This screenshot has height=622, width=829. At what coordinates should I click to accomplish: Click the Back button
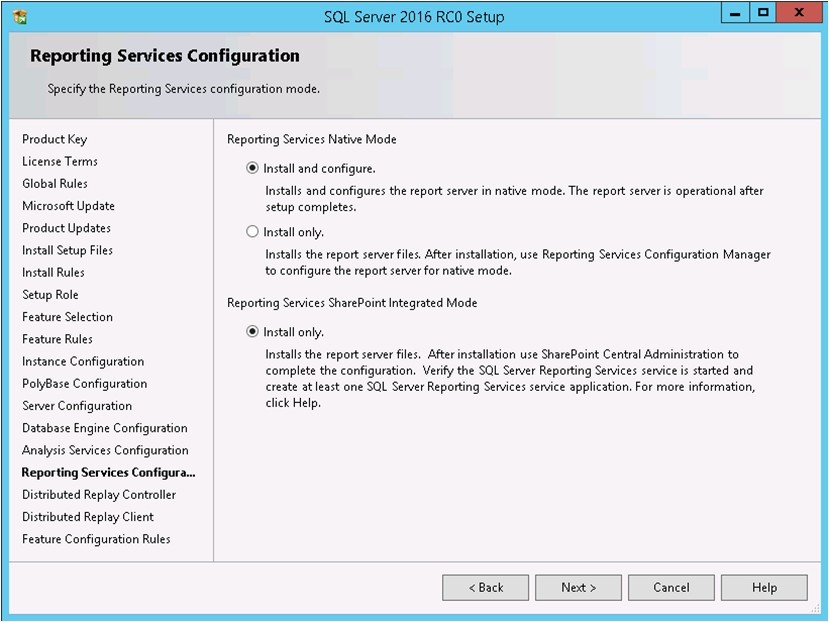[485, 588]
